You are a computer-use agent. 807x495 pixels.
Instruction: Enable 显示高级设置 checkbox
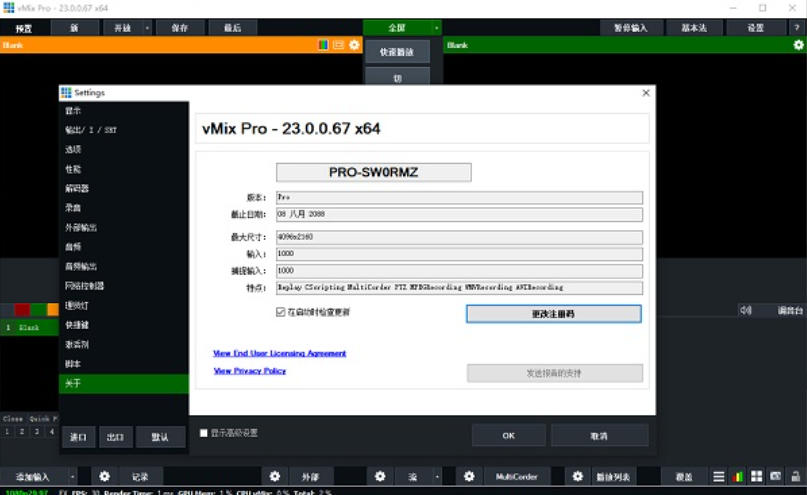point(203,433)
